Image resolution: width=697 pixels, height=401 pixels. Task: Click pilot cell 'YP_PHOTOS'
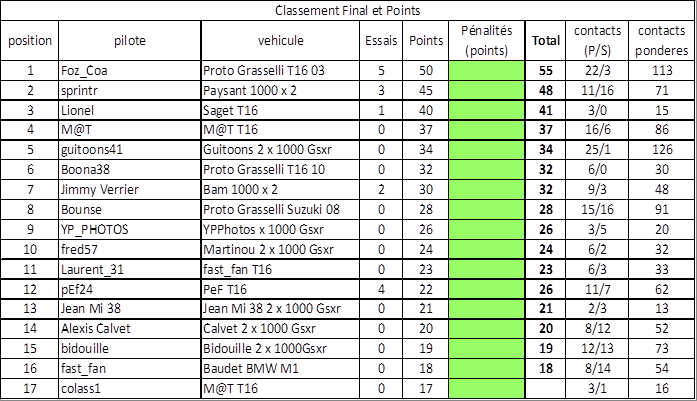coord(129,229)
